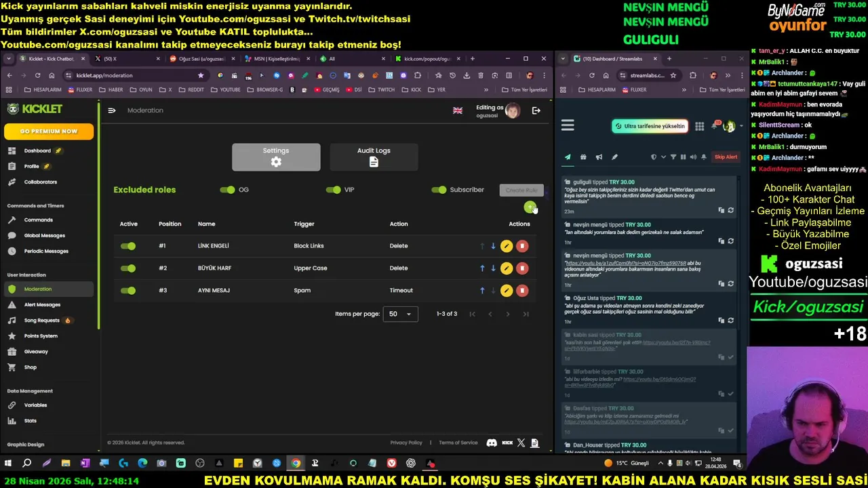
Task: Open Discord link in Kicklet footer
Action: (492, 443)
